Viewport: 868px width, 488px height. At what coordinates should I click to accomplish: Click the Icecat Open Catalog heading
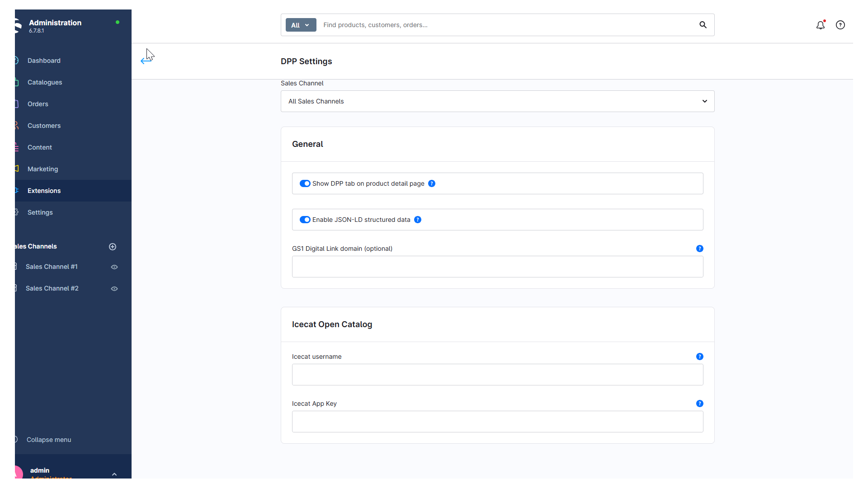tap(332, 324)
